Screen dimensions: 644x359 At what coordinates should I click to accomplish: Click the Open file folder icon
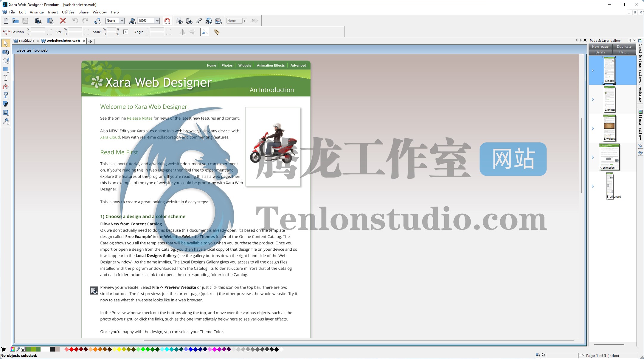pyautogui.click(x=16, y=21)
